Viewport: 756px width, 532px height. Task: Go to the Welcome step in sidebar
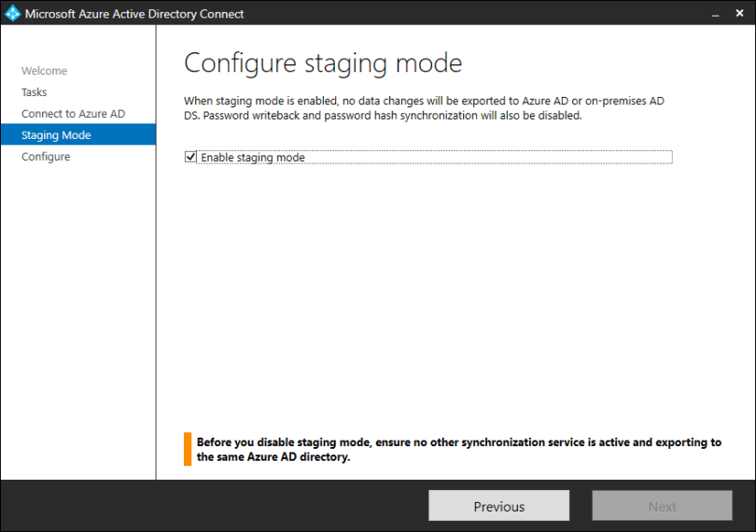click(44, 71)
